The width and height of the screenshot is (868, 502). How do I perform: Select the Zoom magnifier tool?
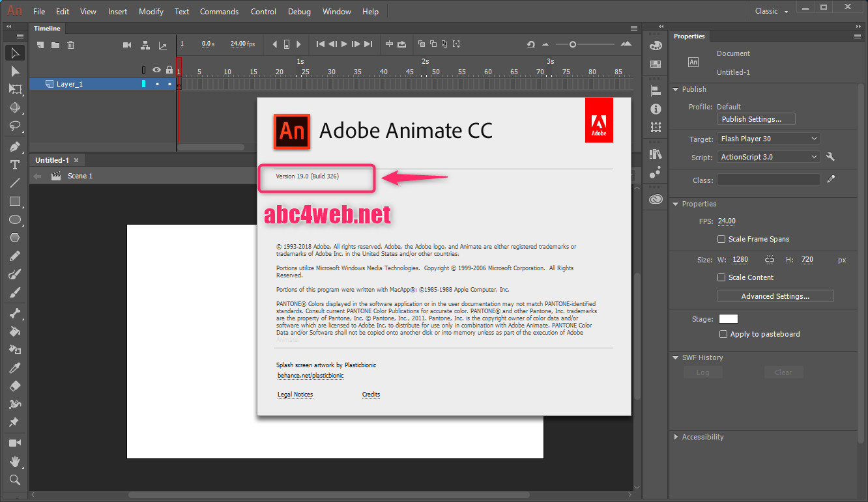click(14, 480)
